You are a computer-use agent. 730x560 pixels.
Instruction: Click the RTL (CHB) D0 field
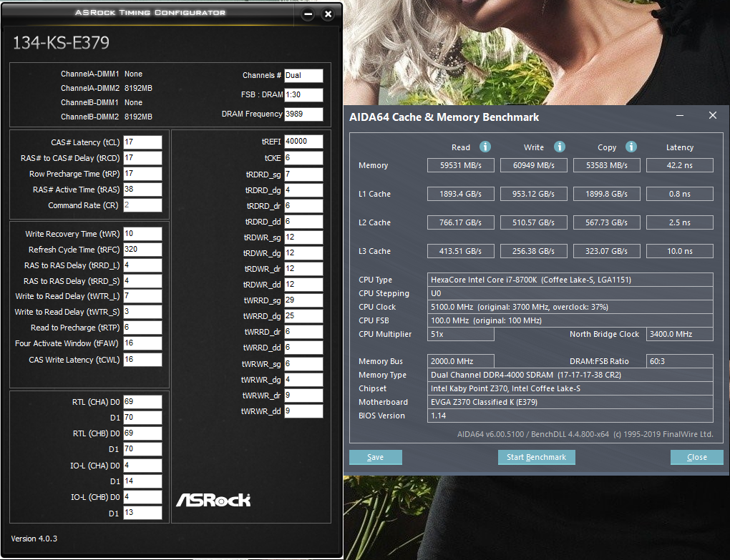[142, 433]
